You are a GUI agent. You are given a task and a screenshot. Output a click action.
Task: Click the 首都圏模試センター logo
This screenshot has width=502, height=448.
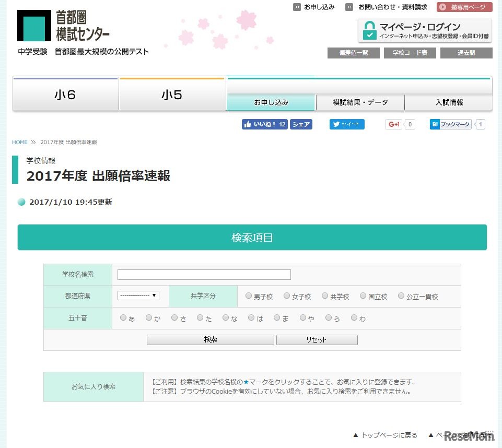pos(64,26)
